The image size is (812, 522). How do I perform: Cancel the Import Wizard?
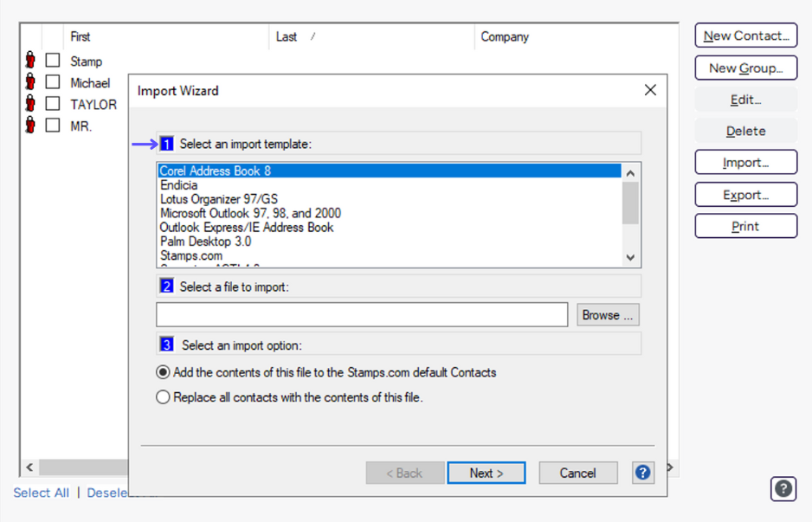click(578, 473)
